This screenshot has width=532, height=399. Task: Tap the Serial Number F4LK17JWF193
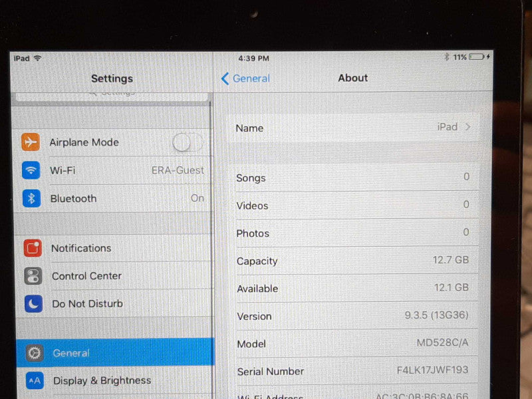(x=433, y=370)
